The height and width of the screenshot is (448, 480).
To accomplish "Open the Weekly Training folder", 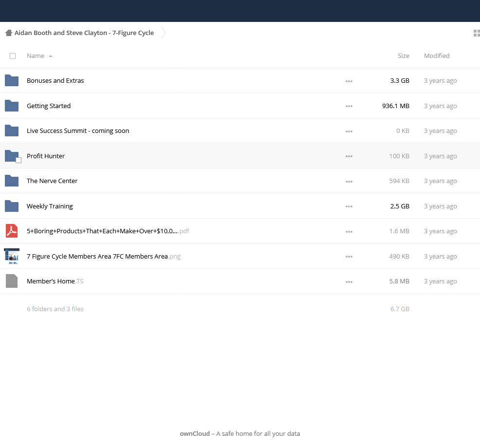I will [50, 206].
